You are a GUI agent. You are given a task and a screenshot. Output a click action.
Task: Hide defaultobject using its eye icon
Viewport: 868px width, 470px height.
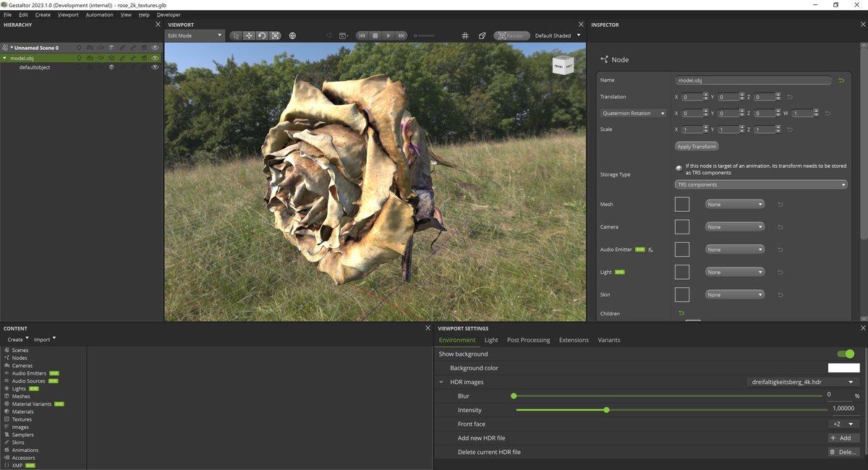154,67
